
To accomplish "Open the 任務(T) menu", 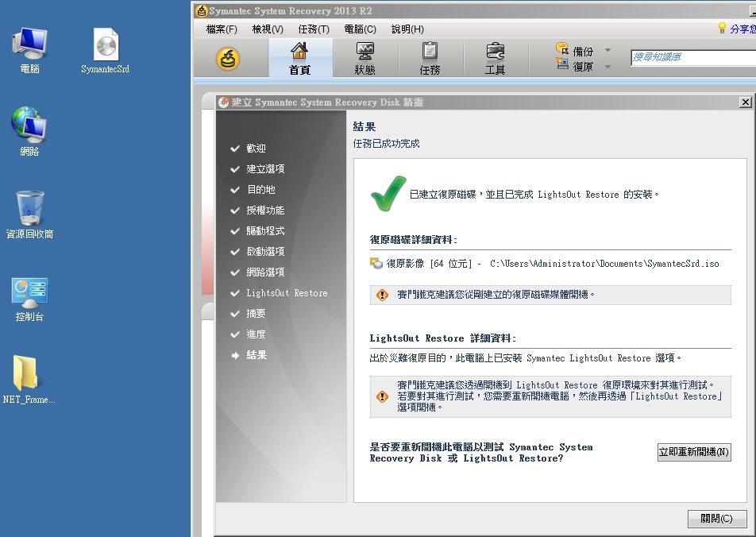I will tap(314, 29).
